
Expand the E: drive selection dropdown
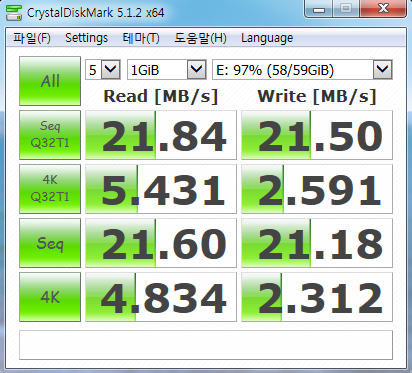click(x=382, y=70)
